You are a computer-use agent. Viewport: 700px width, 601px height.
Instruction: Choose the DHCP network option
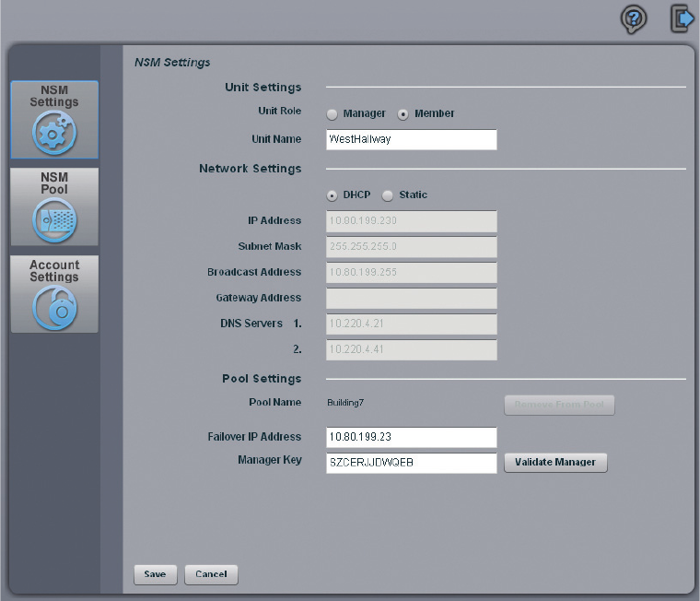pyautogui.click(x=332, y=195)
